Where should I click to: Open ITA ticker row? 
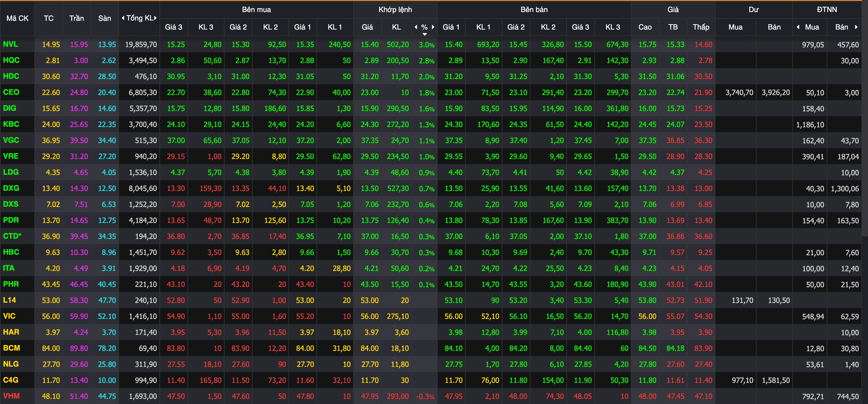pos(9,268)
